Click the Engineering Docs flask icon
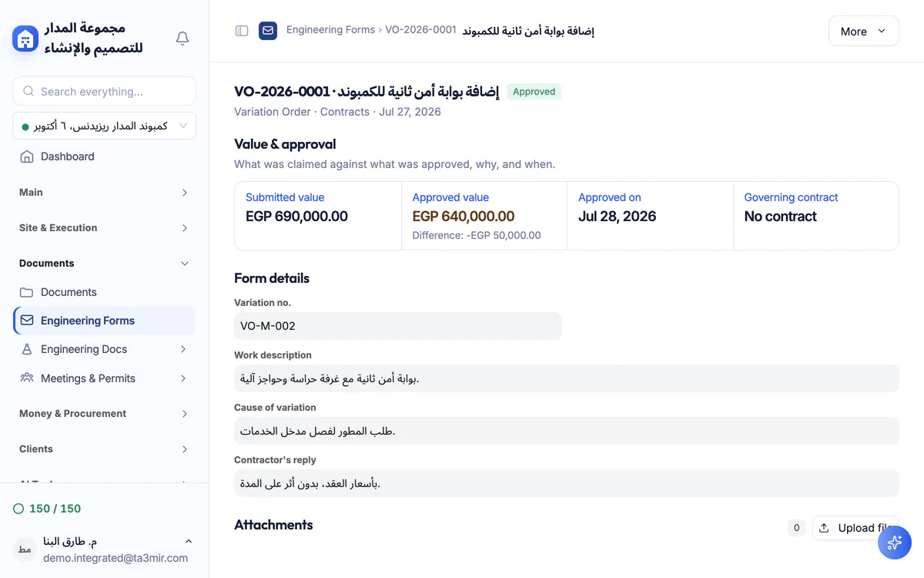 (27, 349)
